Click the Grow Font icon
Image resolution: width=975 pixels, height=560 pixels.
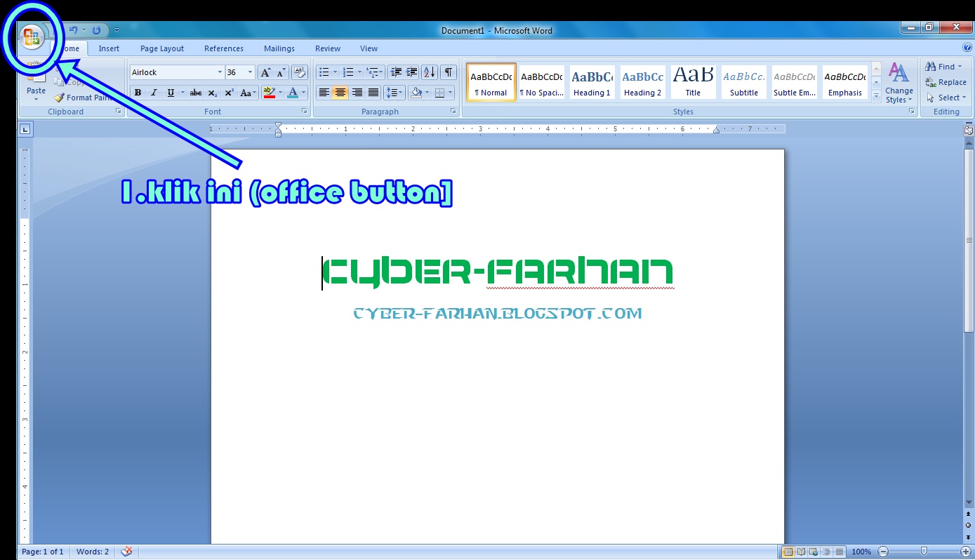click(x=265, y=72)
